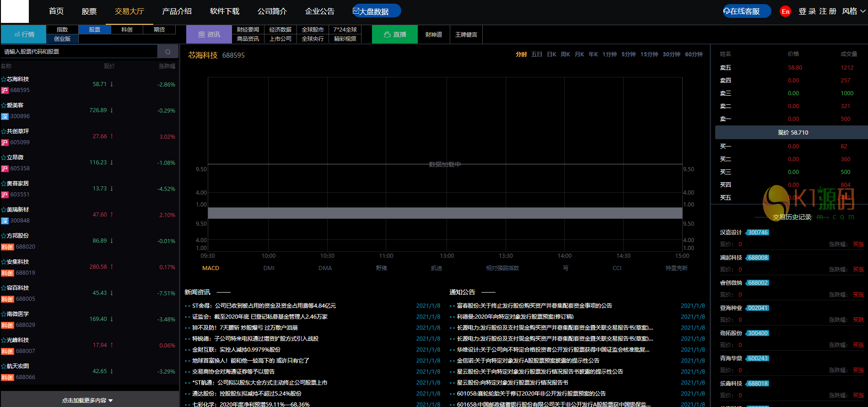This screenshot has width=868, height=407.
Task: Select the 科创 market category button
Action: point(127,30)
